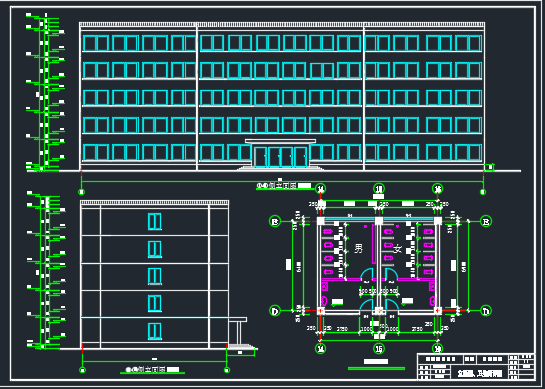
Task: Select the main entrance doors on front elevation
Action: point(280,156)
